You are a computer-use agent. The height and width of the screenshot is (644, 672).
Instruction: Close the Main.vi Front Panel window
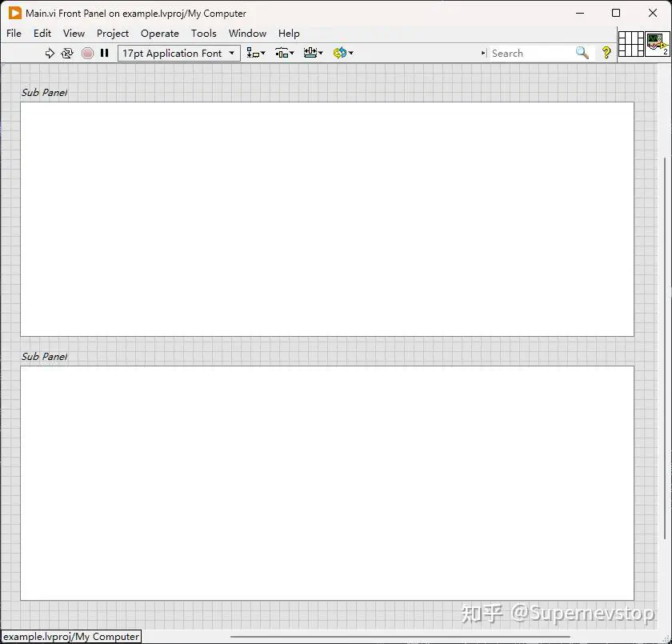pos(653,14)
